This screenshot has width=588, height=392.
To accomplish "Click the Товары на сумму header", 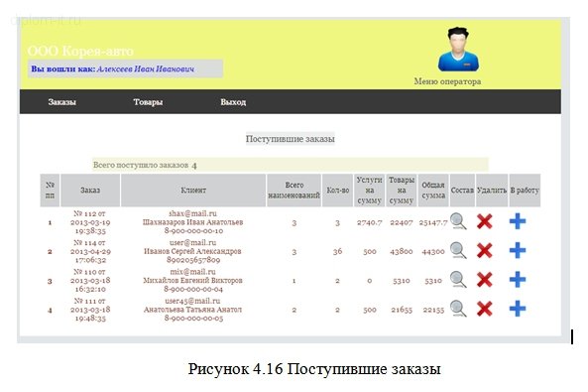I will 402,190.
